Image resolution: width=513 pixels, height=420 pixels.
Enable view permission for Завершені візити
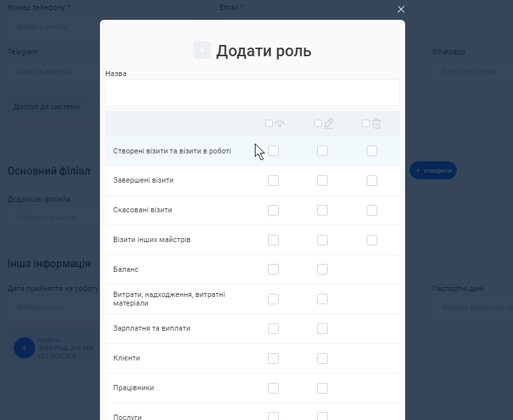pyautogui.click(x=273, y=181)
